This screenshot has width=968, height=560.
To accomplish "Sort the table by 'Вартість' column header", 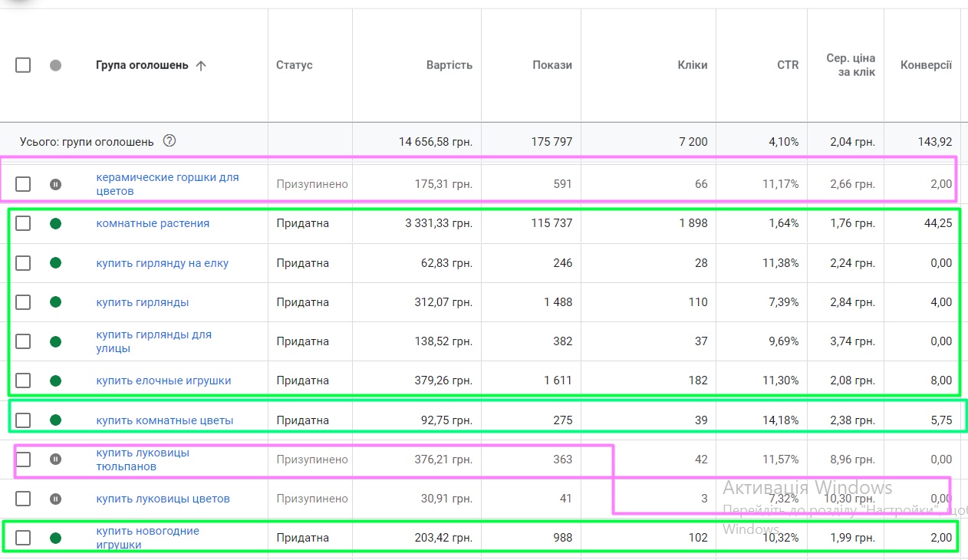I will point(449,65).
